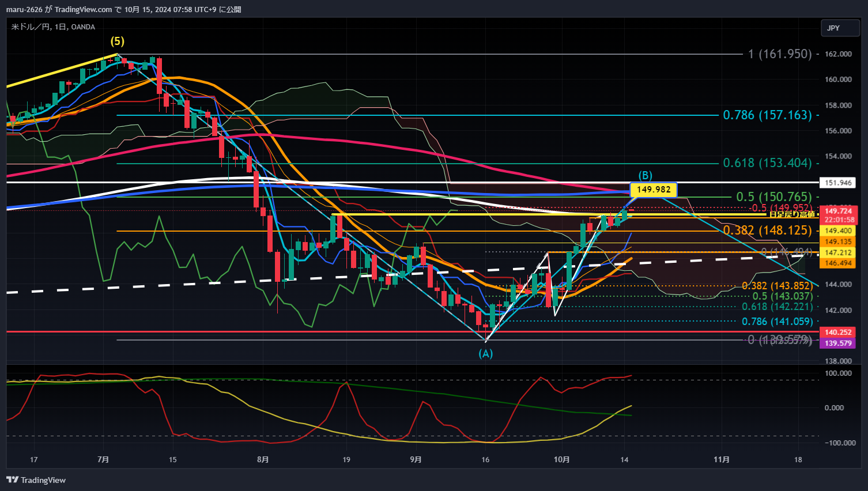The image size is (868, 491).
Task: Click the 22:01:58 bar countdown tag
Action: (838, 220)
